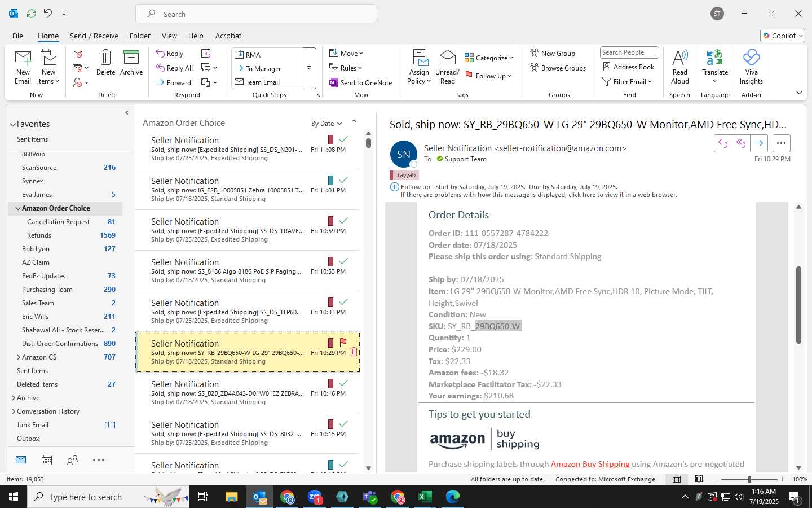Click the Send/Receive sync icon in title bar
The image size is (812, 508).
pos(32,13)
